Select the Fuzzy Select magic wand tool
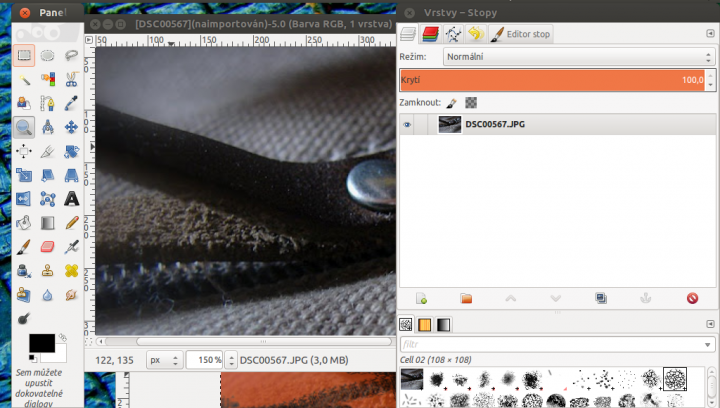This screenshot has height=408, width=720. 24,79
